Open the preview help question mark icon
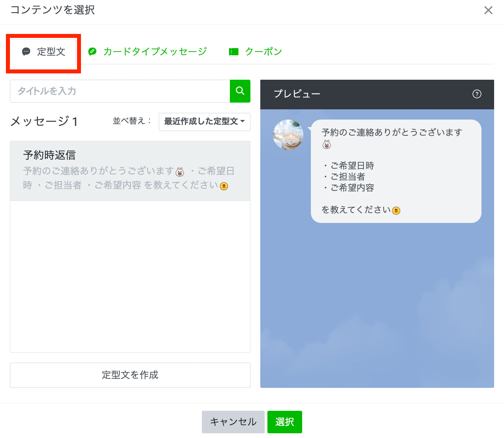504x438 pixels. [x=477, y=94]
